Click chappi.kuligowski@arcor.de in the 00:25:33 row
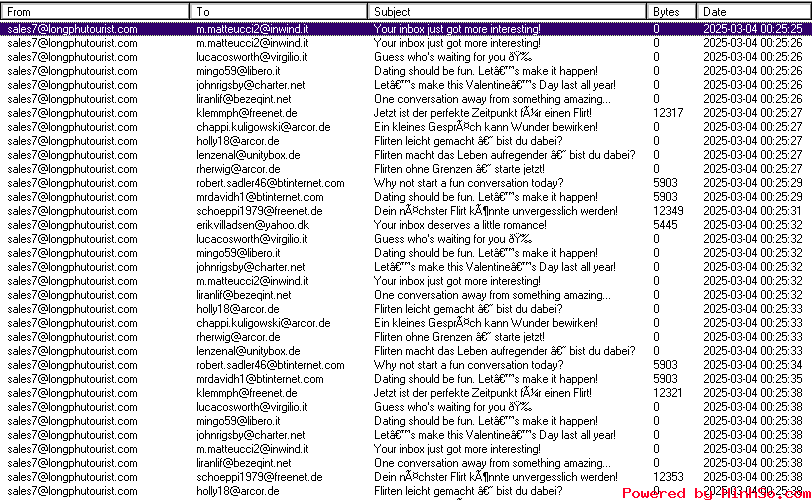The width and height of the screenshot is (812, 500). pyautogui.click(x=263, y=322)
